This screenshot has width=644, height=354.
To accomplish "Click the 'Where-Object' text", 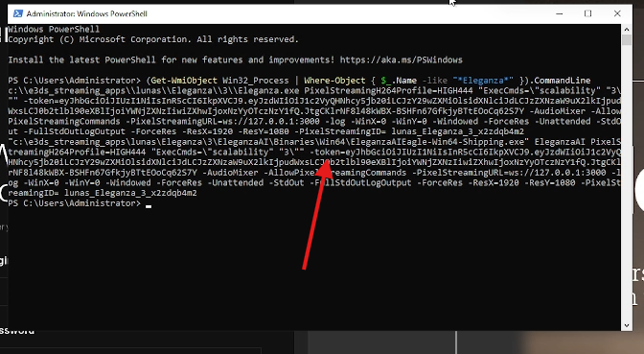I will pyautogui.click(x=334, y=81).
